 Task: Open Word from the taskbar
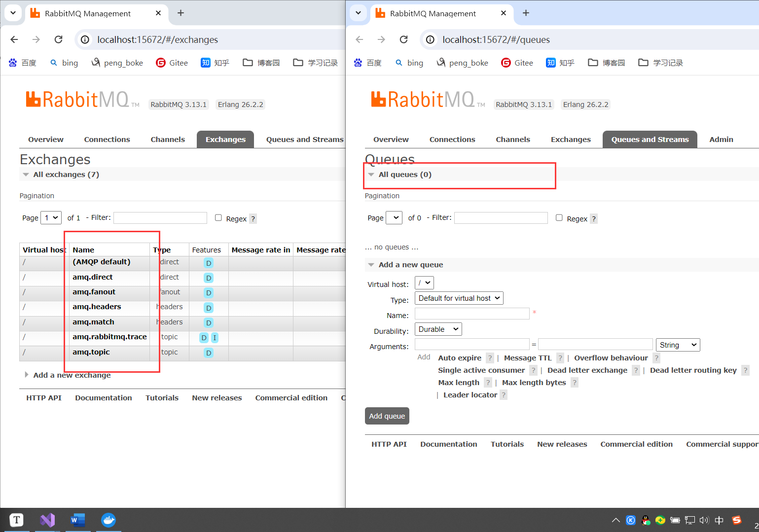click(x=78, y=520)
